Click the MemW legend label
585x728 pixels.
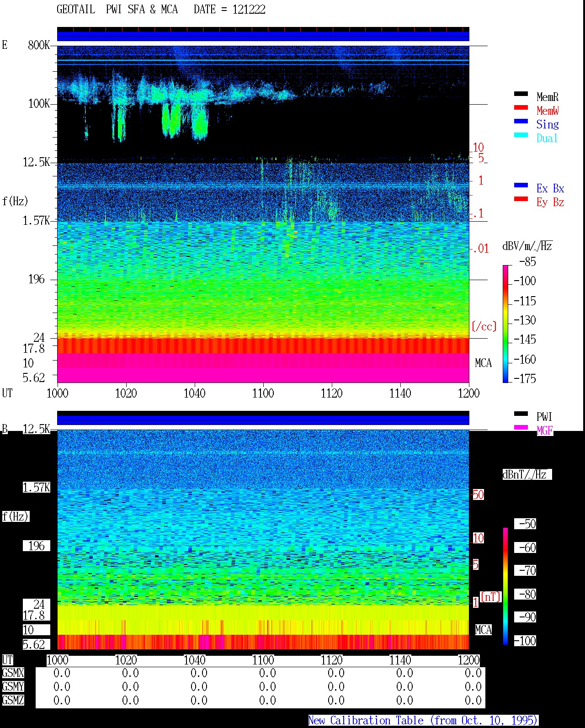[548, 111]
